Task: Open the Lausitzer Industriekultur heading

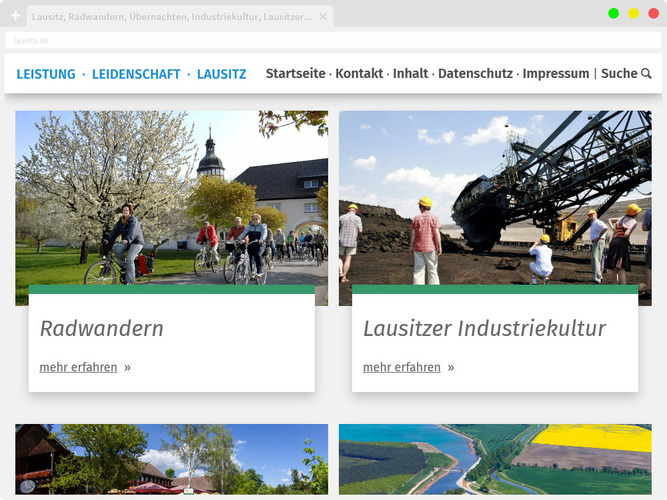Action: click(484, 328)
